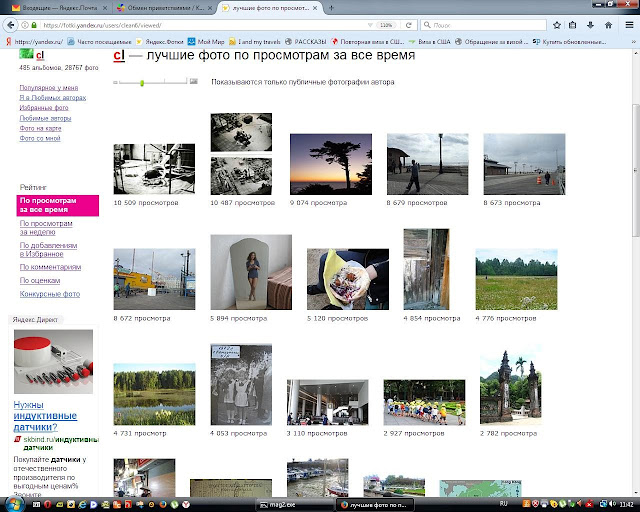Open mirror portrait photo, 5 894 просмотра

[251, 272]
